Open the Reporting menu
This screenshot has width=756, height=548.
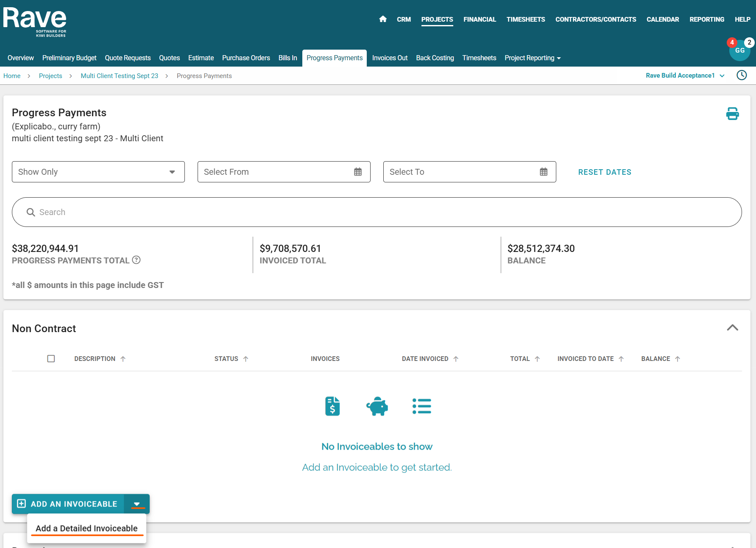(707, 20)
